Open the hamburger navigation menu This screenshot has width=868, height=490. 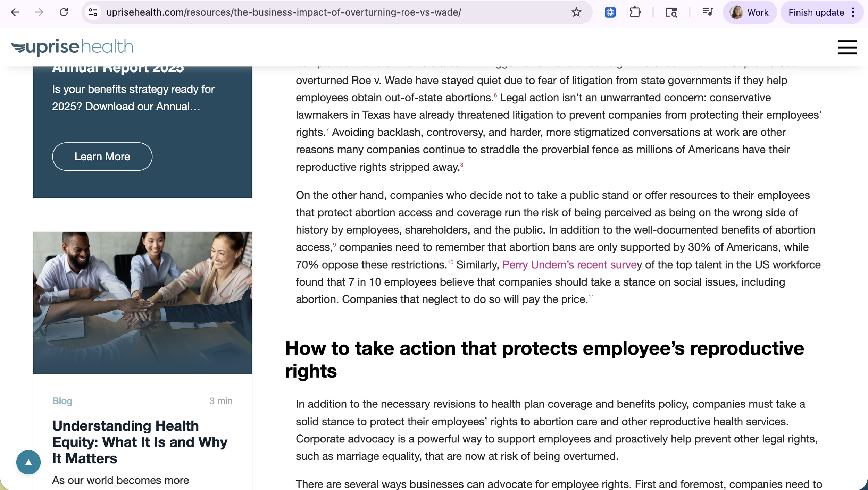pos(847,48)
